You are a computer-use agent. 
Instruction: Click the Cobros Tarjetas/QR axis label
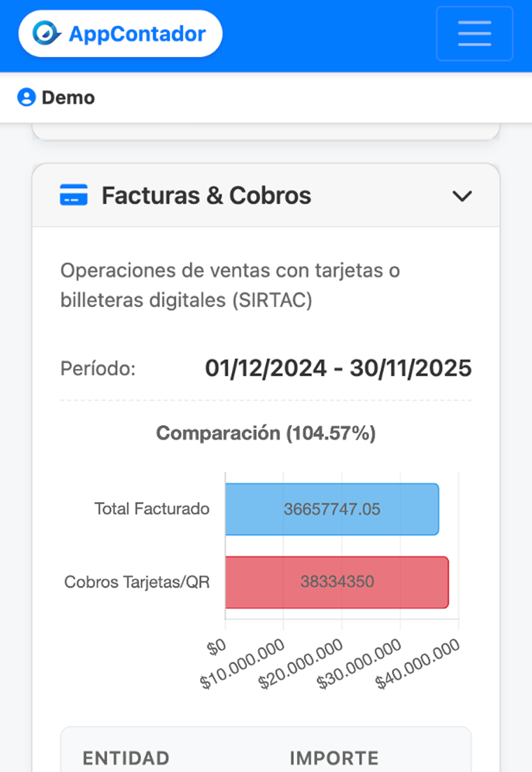[137, 582]
